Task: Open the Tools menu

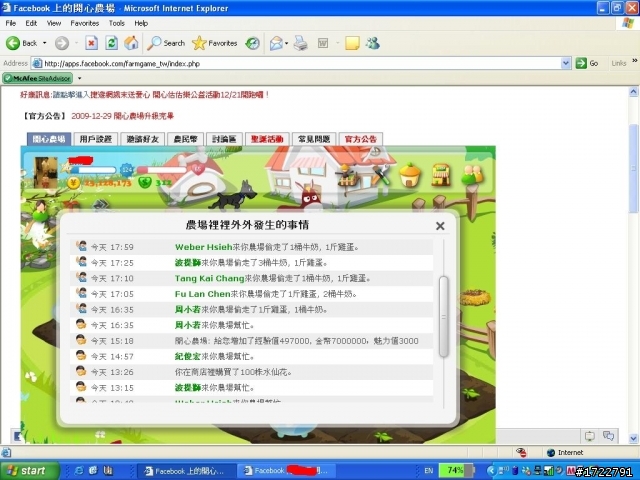Action: pos(116,23)
